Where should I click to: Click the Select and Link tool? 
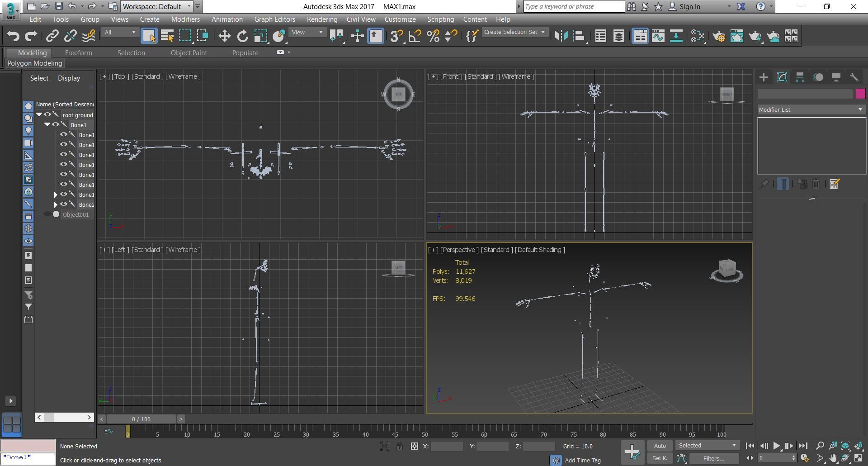point(52,36)
